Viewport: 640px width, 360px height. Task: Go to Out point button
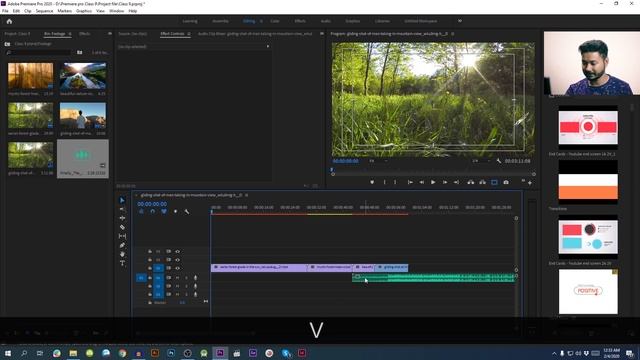[x=456, y=182]
